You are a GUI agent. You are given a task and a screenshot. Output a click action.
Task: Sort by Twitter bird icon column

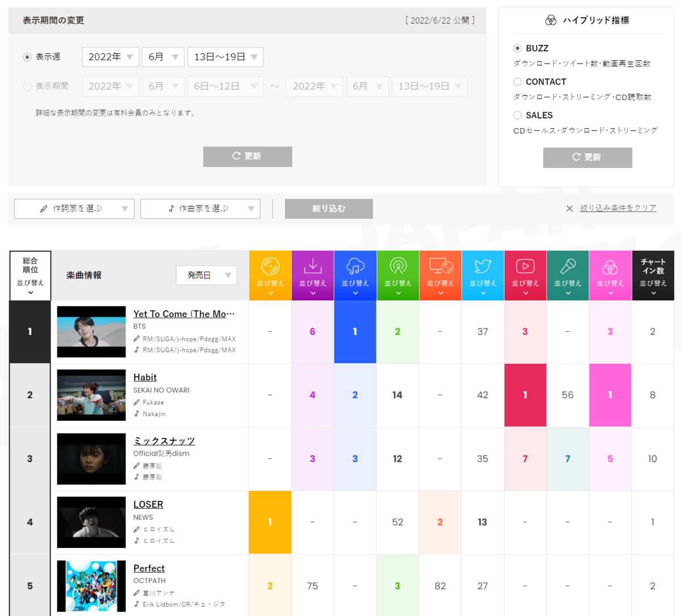coord(483,276)
